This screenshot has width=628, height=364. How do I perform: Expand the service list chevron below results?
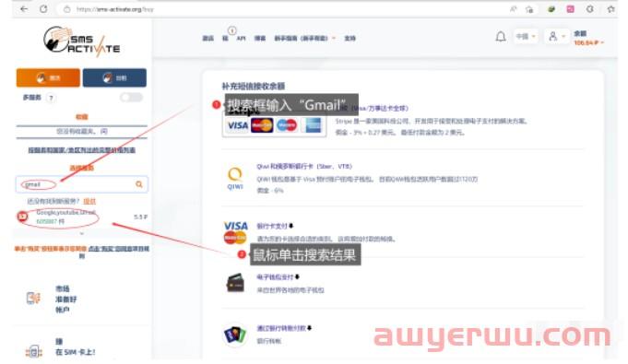[82, 233]
